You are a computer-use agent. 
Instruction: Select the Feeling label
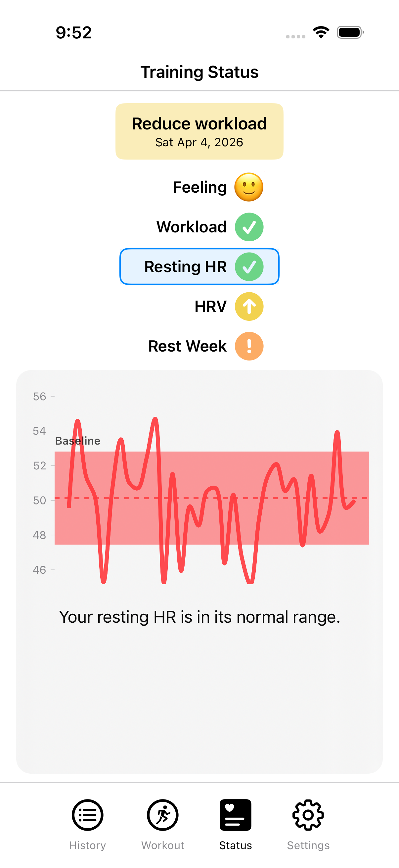(x=200, y=187)
